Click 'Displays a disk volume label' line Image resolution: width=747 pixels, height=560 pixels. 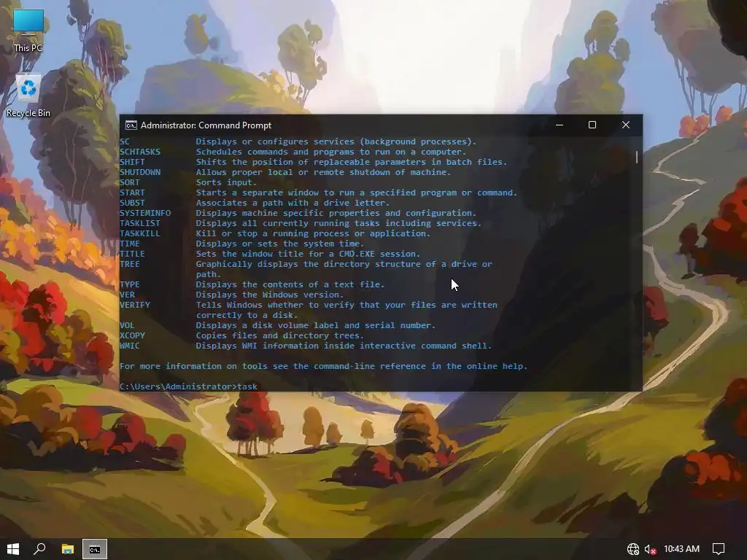tap(315, 325)
